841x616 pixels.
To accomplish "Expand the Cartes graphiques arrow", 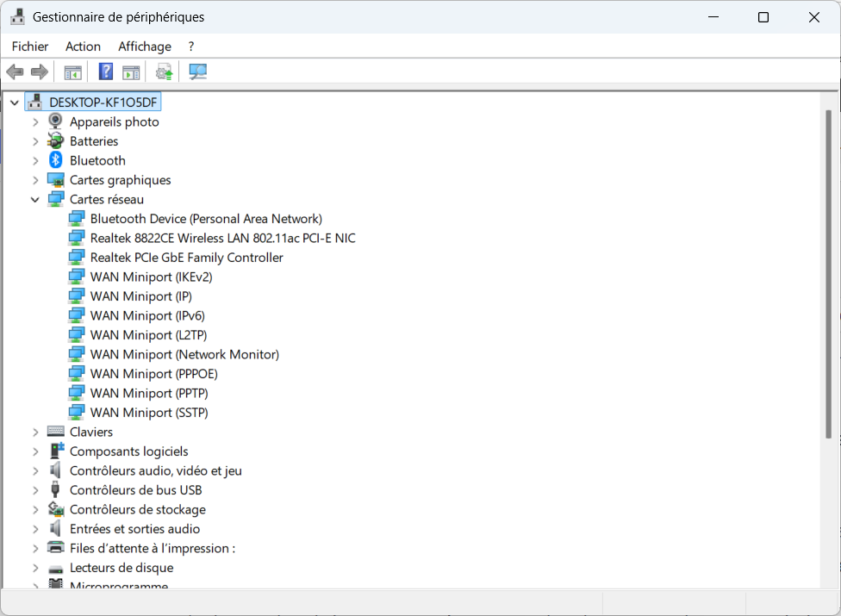I will click(35, 180).
